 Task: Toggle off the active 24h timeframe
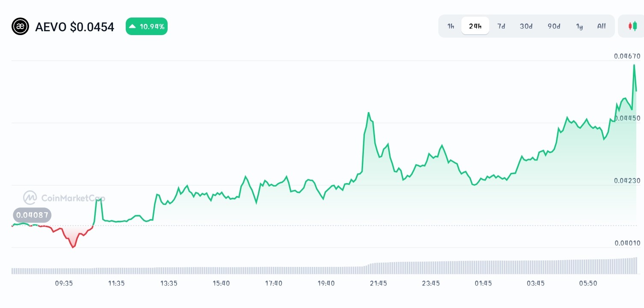coord(475,26)
